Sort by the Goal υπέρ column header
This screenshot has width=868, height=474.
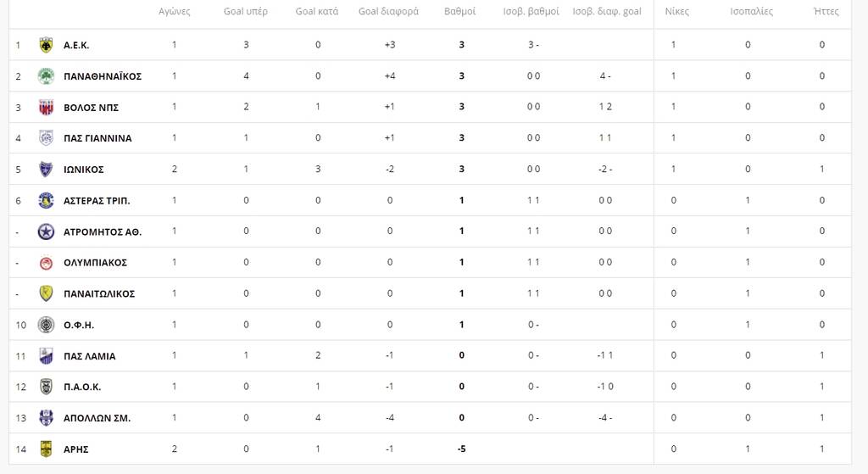click(246, 12)
